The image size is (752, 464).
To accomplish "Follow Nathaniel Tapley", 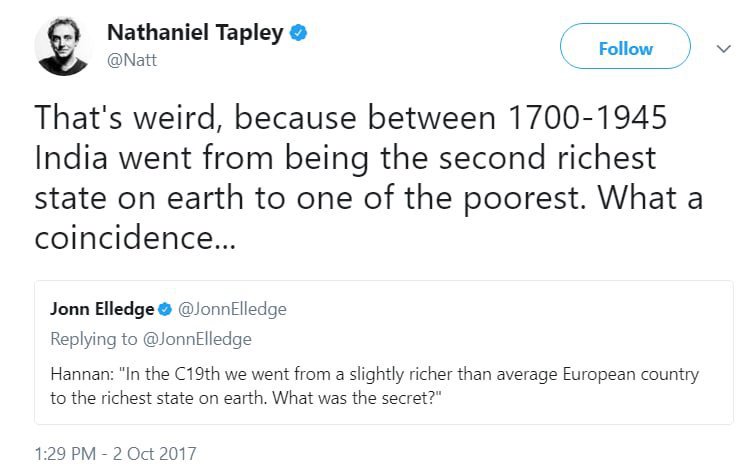I will [625, 48].
